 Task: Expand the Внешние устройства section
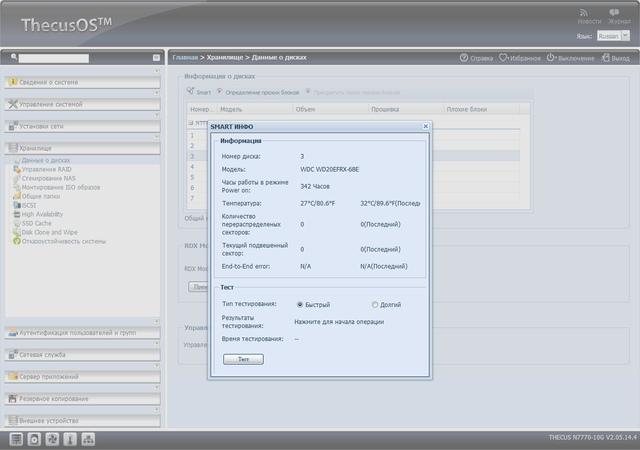click(82, 421)
